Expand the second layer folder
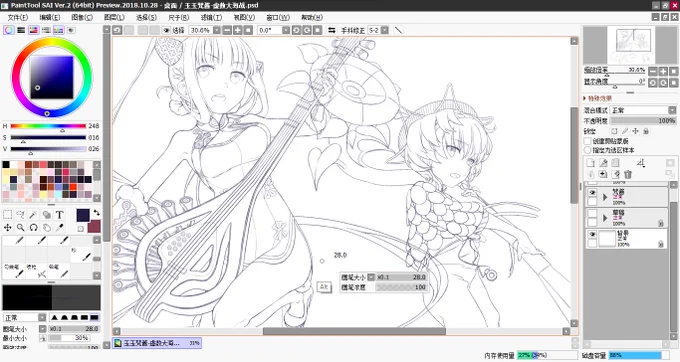The width and height of the screenshot is (680, 362). (x=605, y=218)
